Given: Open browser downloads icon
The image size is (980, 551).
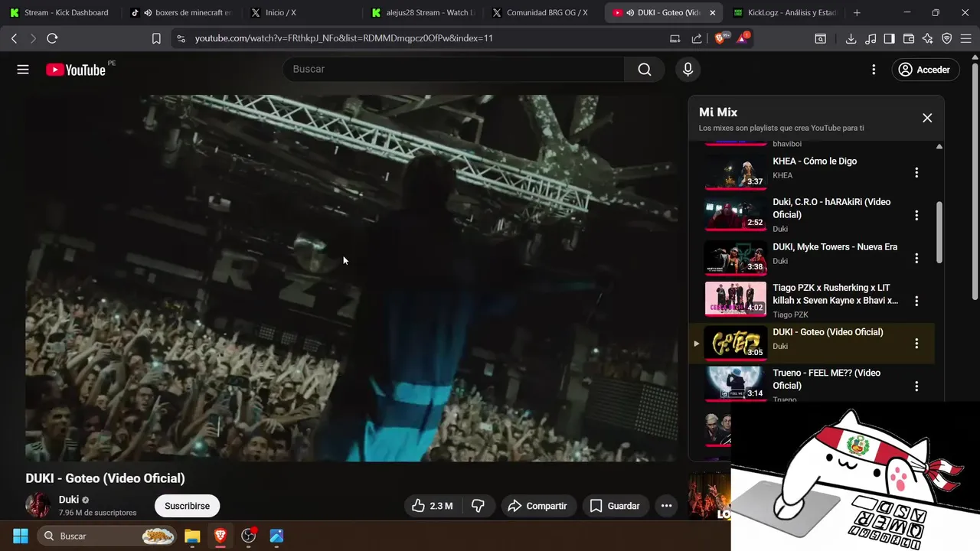Looking at the screenshot, I should pyautogui.click(x=851, y=38).
